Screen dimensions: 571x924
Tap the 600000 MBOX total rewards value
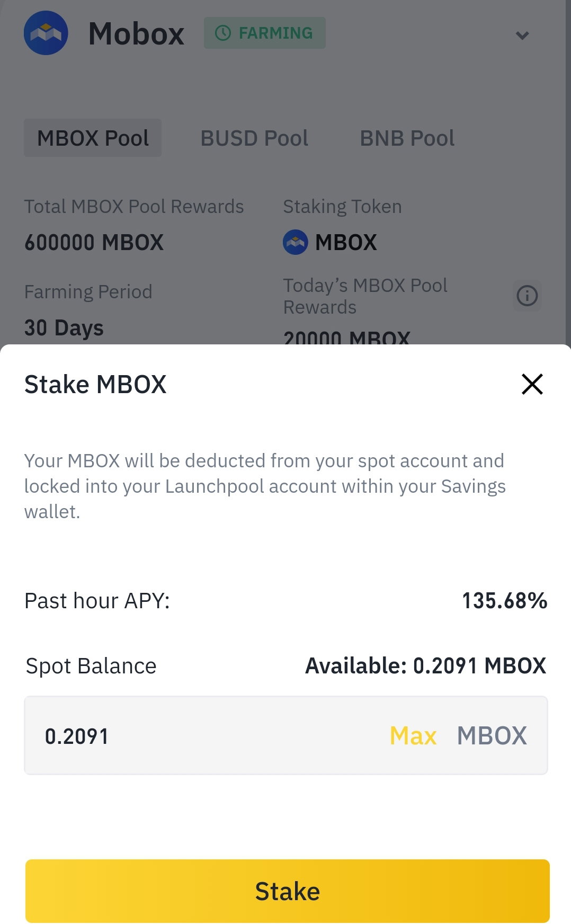(94, 243)
